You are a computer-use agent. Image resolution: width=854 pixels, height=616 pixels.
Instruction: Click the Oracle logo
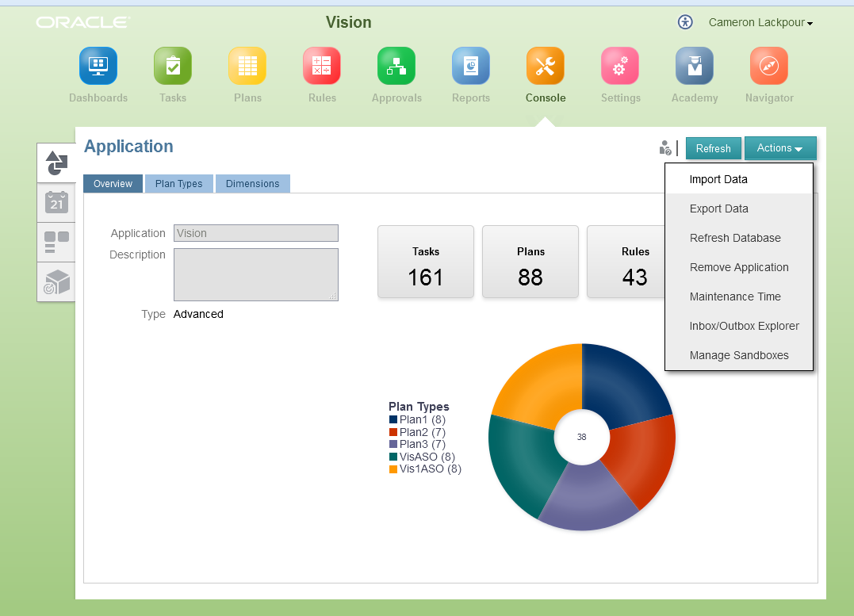[82, 22]
